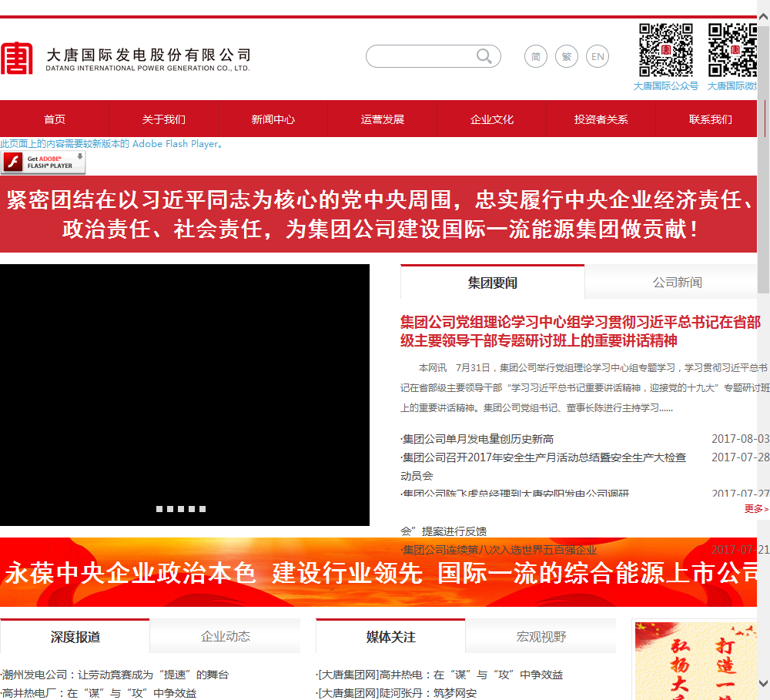Open the 投资者关系 navigation menu item
This screenshot has height=700, width=770.
click(601, 119)
